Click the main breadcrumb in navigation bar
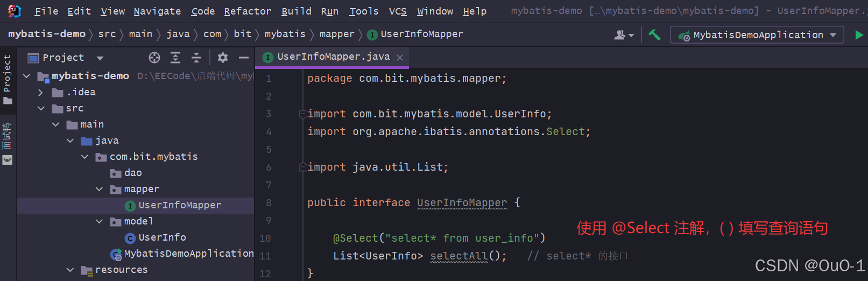The image size is (868, 281). pos(140,34)
